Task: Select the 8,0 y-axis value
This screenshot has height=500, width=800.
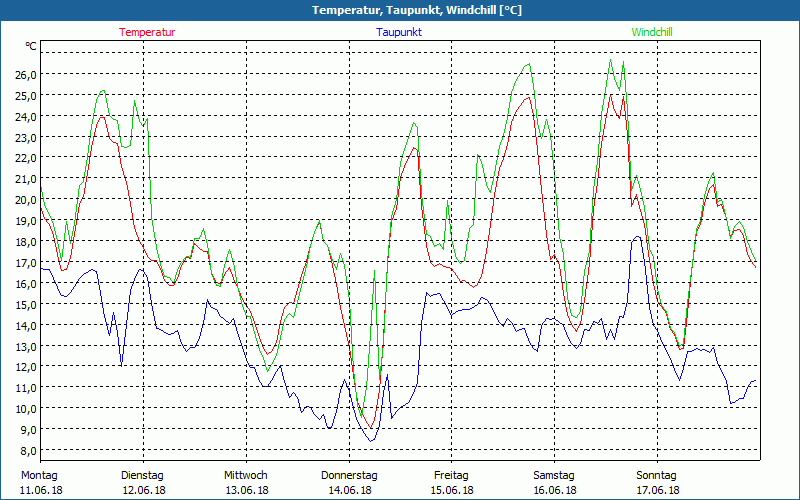Action: click(28, 450)
